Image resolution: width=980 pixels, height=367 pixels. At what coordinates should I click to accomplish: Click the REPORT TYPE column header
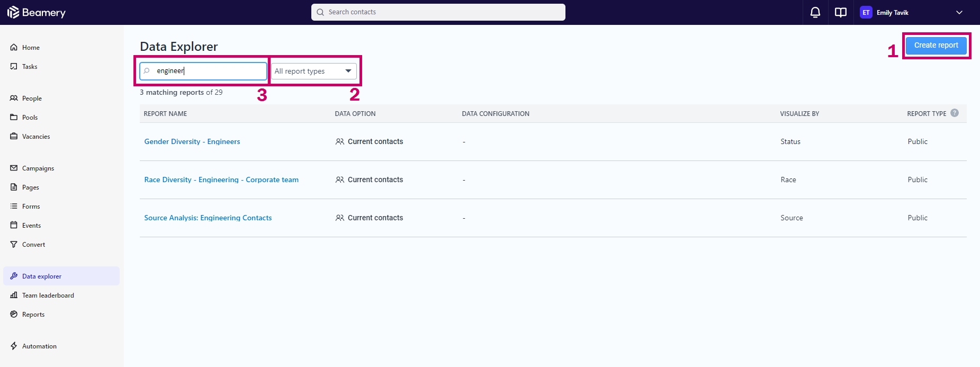tap(927, 113)
